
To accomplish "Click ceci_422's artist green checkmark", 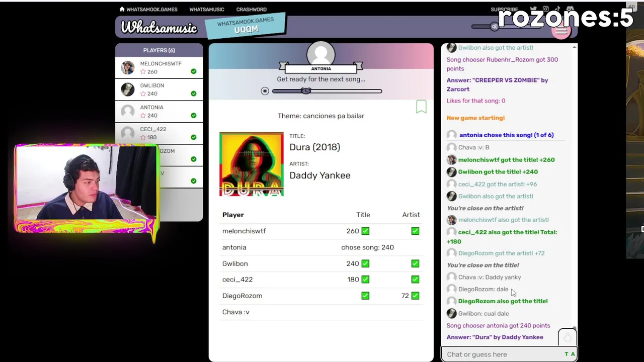I will coord(415,280).
